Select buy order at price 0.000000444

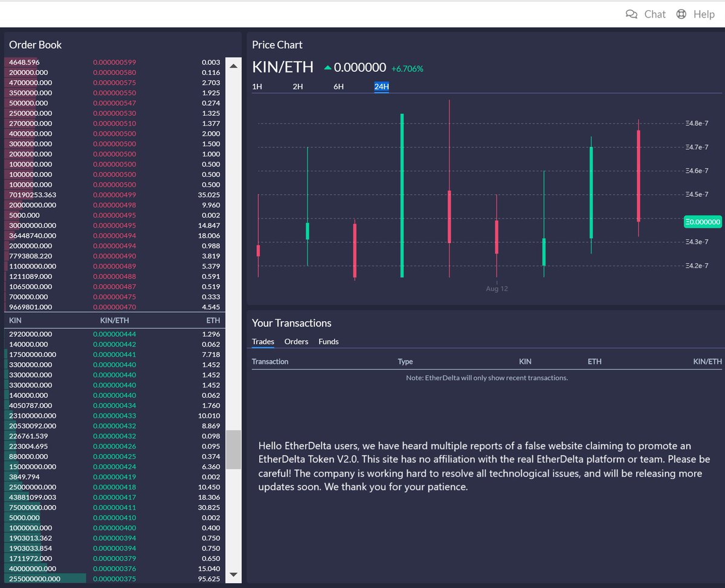tap(115, 334)
